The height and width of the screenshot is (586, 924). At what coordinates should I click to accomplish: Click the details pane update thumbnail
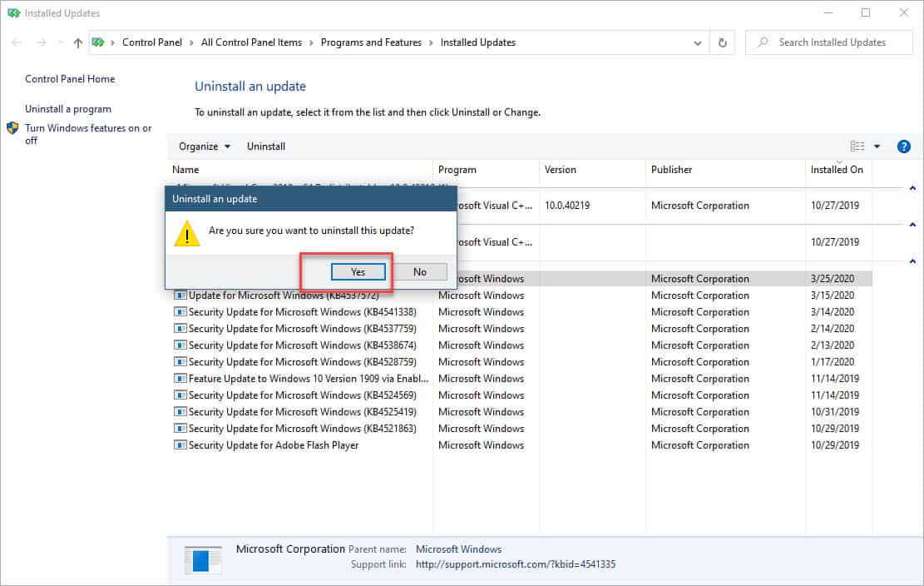pos(203,559)
